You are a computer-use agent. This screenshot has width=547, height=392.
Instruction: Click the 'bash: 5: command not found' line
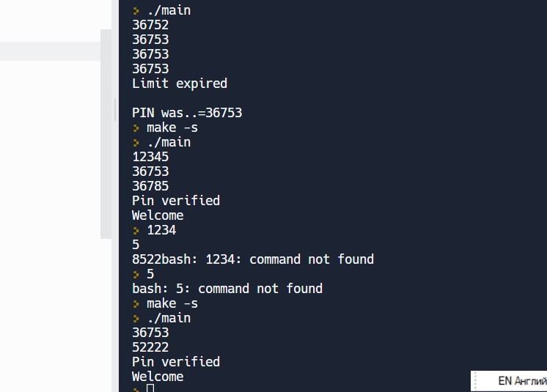point(227,289)
